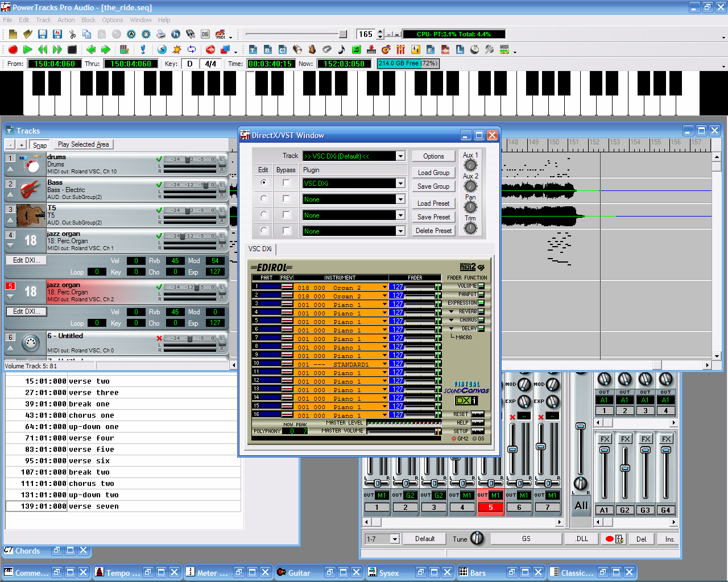Click the Save floppy disk icon

(x=43, y=34)
